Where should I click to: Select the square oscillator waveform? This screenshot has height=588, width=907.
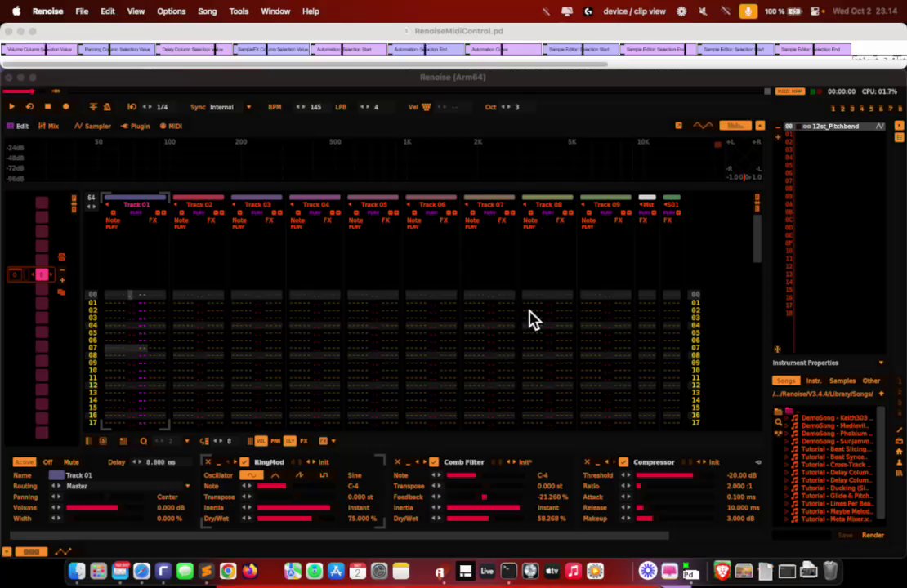324,475
